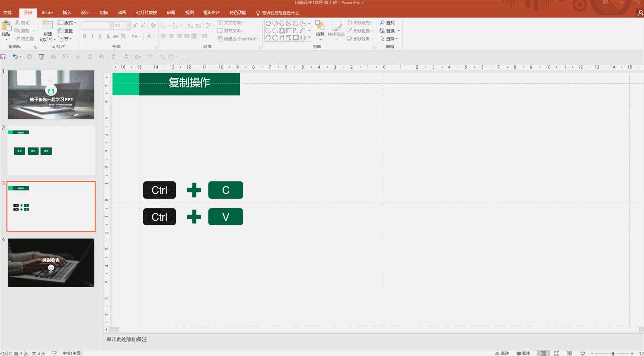Viewport: 644px width, 356px height.
Task: Open the 版式 (Layout) dropdown
Action: (x=67, y=22)
